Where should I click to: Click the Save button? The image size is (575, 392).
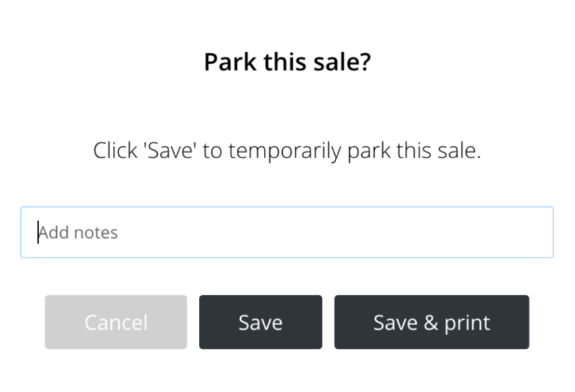[260, 322]
